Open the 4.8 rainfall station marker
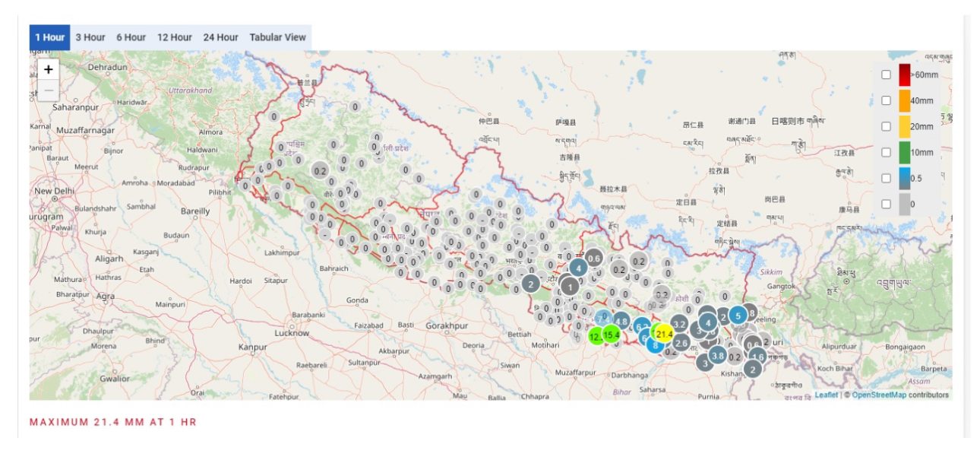 pyautogui.click(x=621, y=321)
